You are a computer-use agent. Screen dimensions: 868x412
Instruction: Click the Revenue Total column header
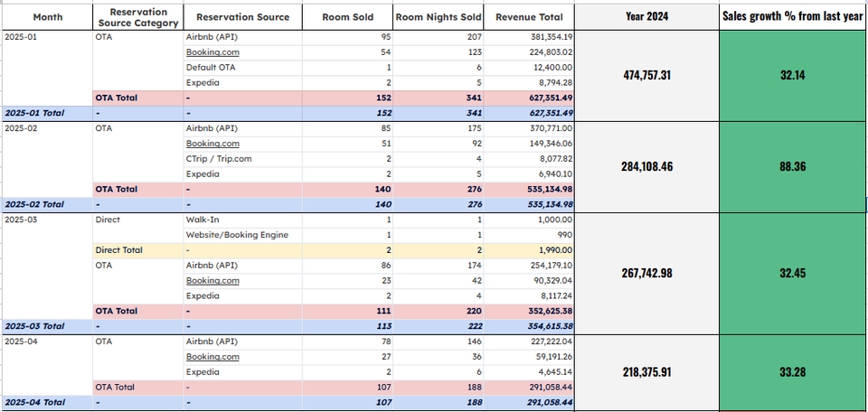529,16
